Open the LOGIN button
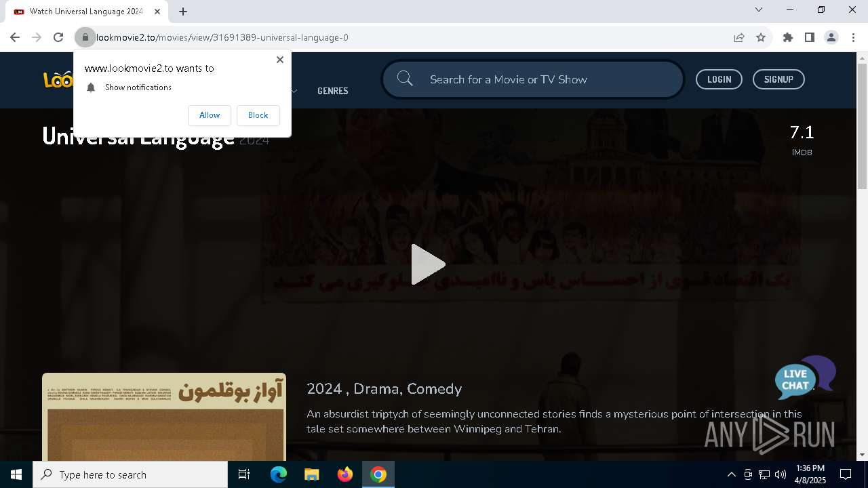 pyautogui.click(x=719, y=79)
